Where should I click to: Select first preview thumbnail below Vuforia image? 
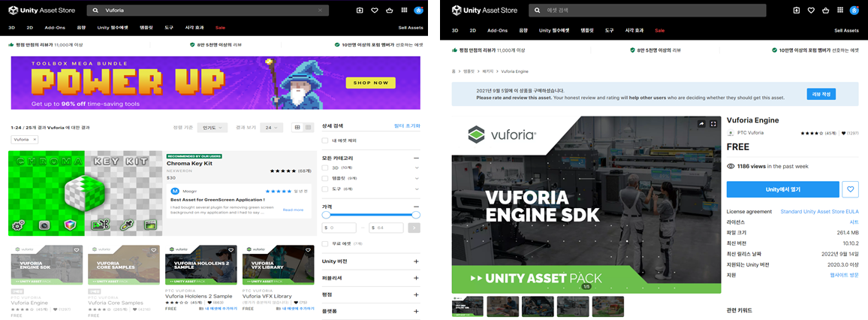[x=467, y=306]
